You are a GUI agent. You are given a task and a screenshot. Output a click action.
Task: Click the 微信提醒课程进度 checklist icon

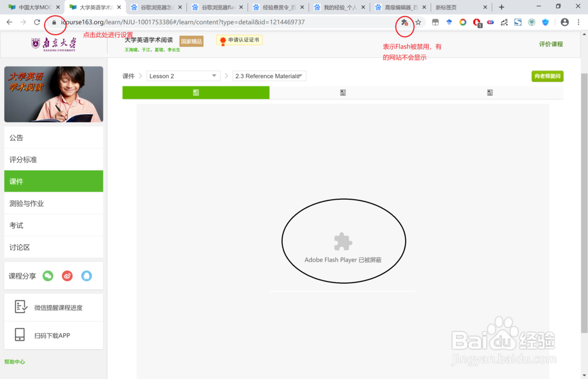click(x=21, y=307)
